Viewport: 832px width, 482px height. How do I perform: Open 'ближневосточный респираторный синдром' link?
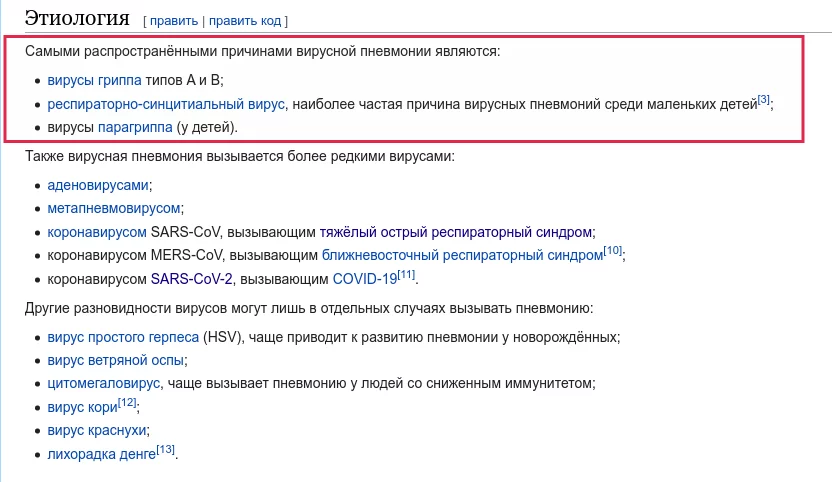[x=462, y=255]
